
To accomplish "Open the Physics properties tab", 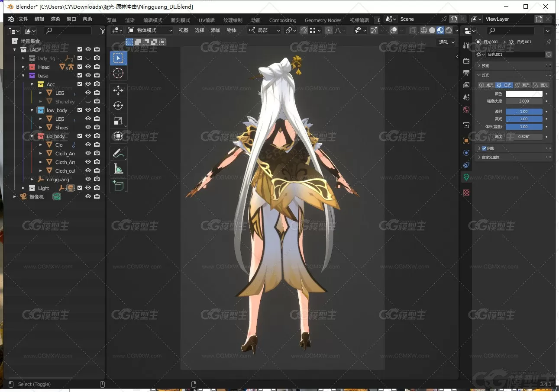I will pos(466,153).
